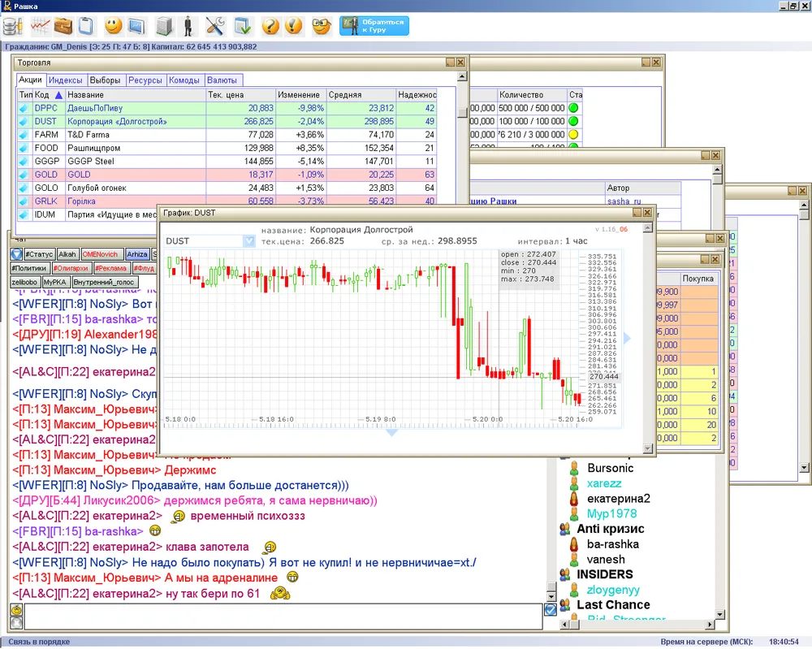Switch to the Валюты tab
The width and height of the screenshot is (812, 649).
222,80
